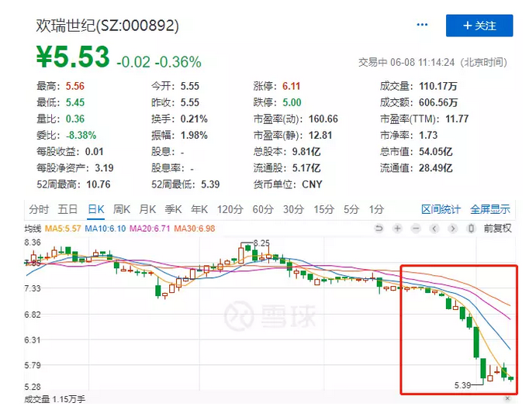Image resolution: width=529 pixels, height=420 pixels.
Task: Open the three-dot more options menu
Action: pos(422,25)
